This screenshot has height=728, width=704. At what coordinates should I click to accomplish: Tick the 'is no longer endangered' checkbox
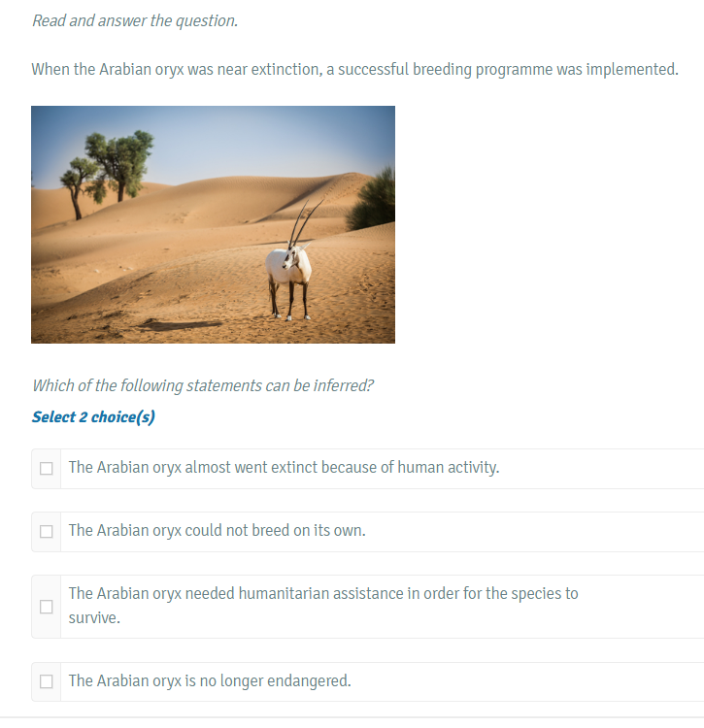(46, 681)
